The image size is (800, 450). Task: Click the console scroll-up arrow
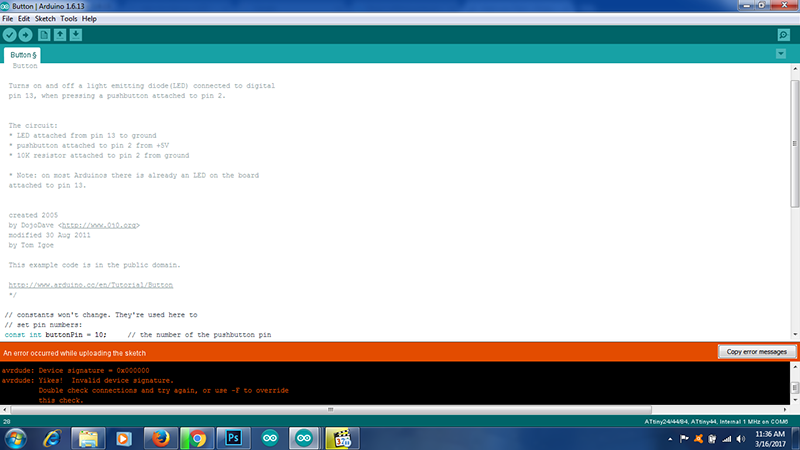tap(795, 366)
